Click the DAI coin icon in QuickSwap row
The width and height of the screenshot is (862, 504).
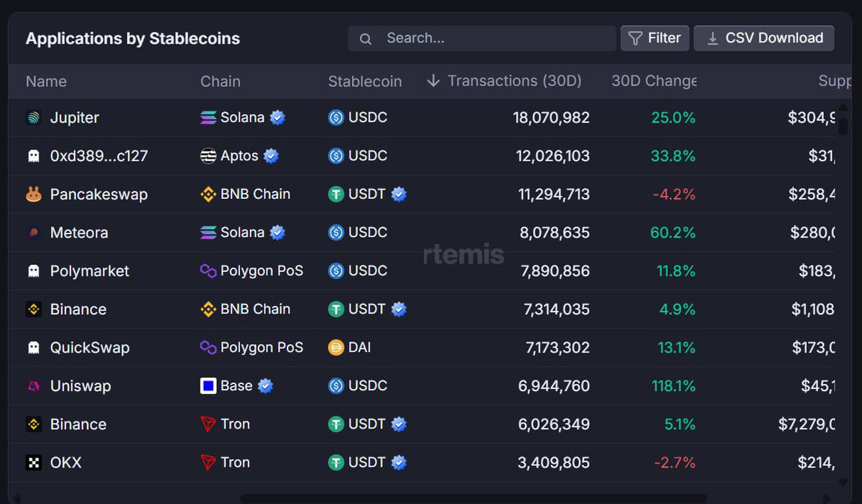pos(336,347)
